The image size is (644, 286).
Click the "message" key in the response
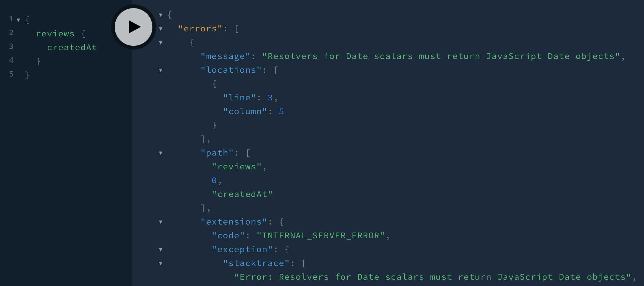click(x=225, y=56)
